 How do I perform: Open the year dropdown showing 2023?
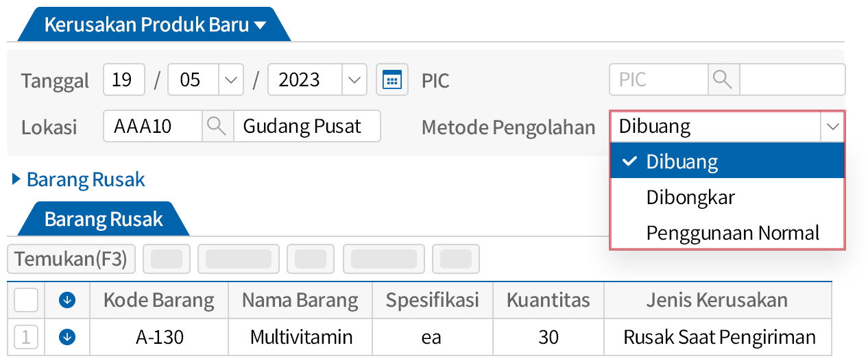[x=353, y=80]
